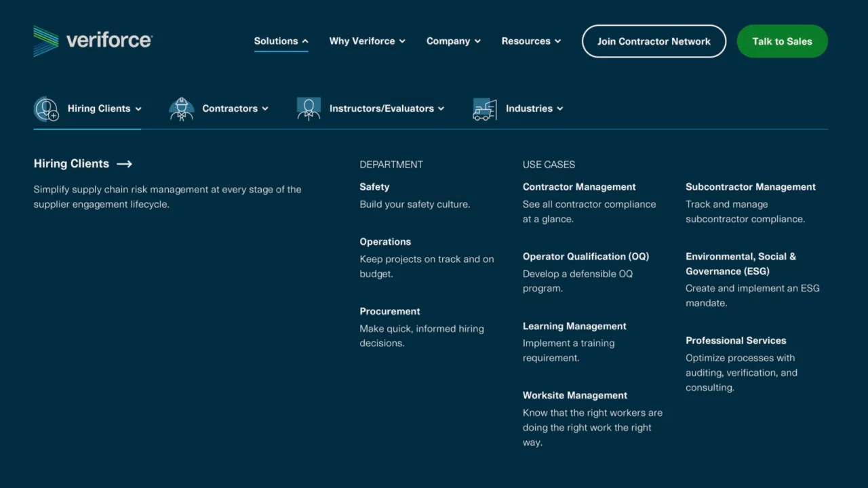Go to Contractor Management use case
The image size is (868, 488).
point(579,187)
